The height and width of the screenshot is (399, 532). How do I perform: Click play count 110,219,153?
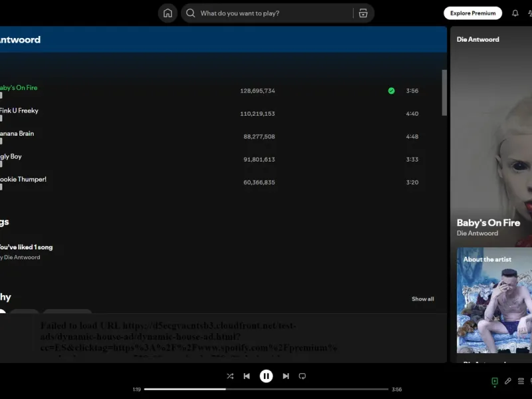257,114
